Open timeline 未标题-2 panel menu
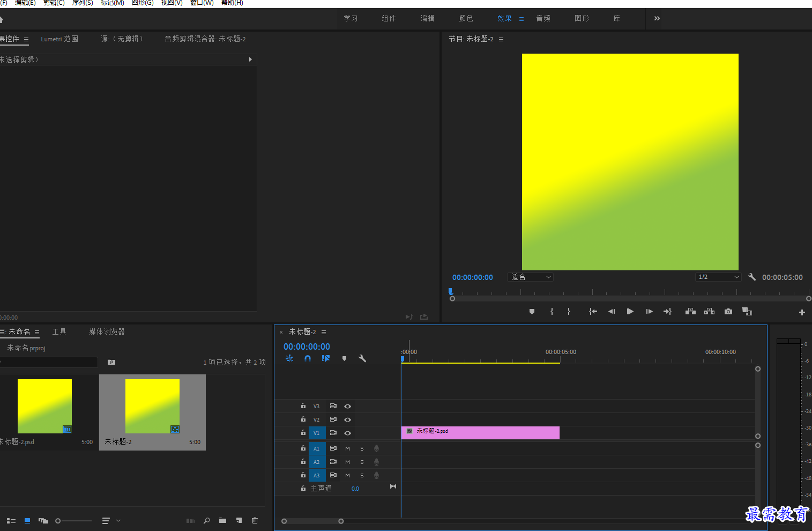 pyautogui.click(x=324, y=332)
